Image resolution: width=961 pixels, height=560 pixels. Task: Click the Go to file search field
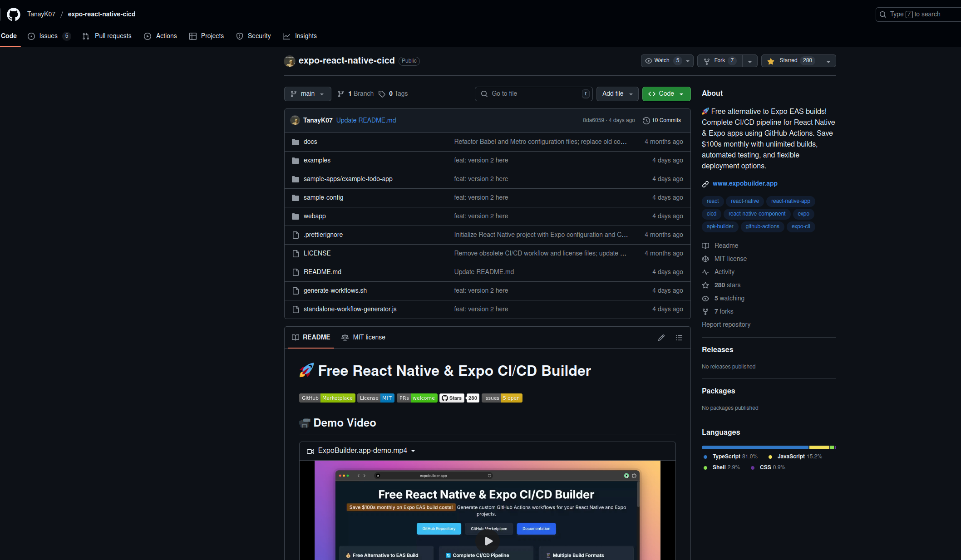(534, 94)
